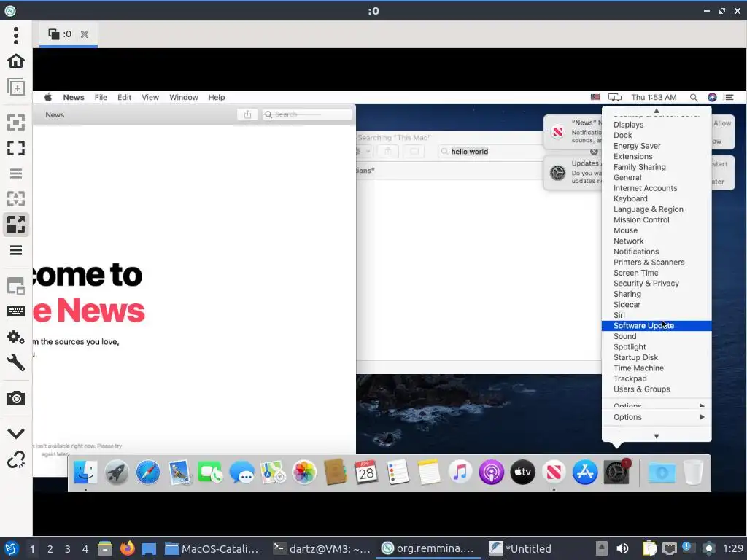Launch Safari from the Dock

pyautogui.click(x=147, y=472)
